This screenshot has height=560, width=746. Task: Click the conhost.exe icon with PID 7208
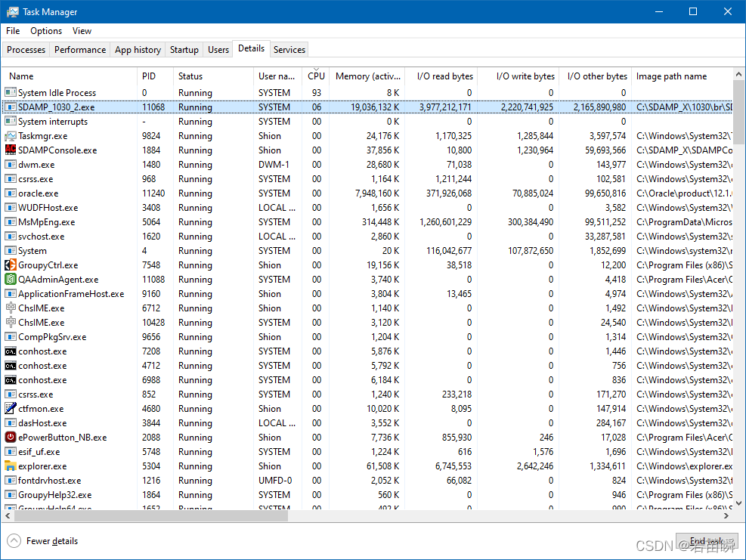click(11, 351)
